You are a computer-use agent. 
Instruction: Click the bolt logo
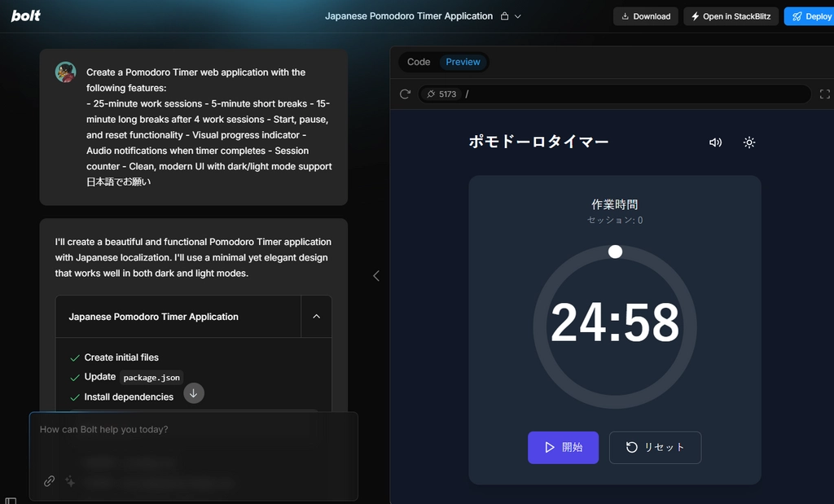click(25, 16)
